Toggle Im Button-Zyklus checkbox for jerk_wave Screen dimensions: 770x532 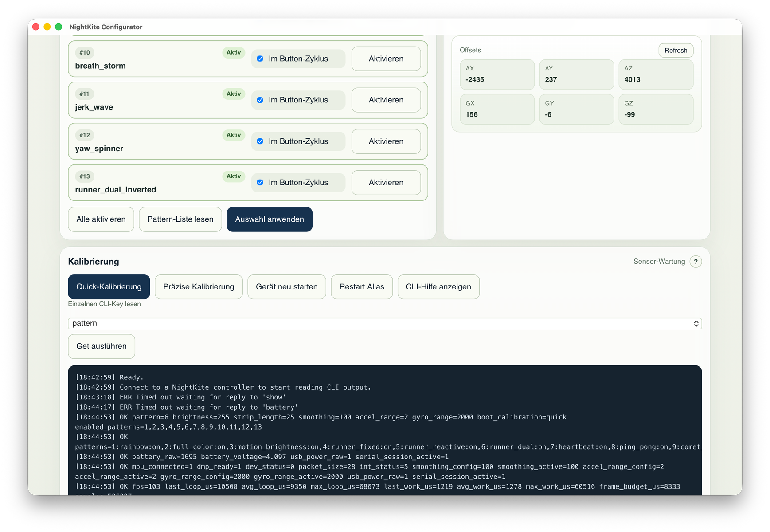[260, 100]
